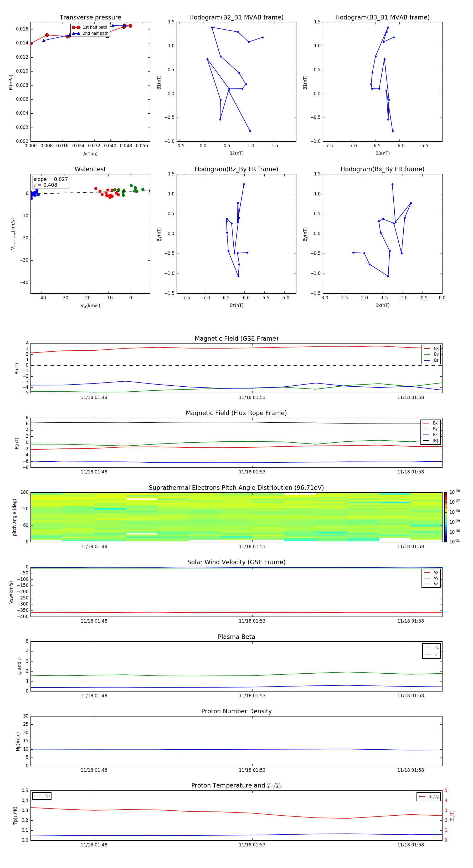Click the 'By' legend entry in GSE magnetic field plot
473x868 pixels.
click(x=431, y=354)
